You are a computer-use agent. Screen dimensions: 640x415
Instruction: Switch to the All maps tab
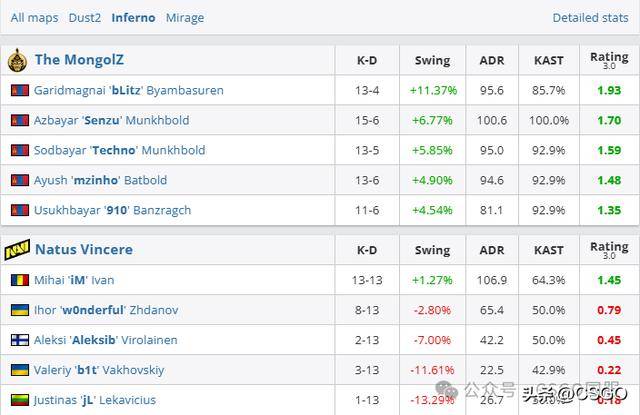tap(34, 18)
